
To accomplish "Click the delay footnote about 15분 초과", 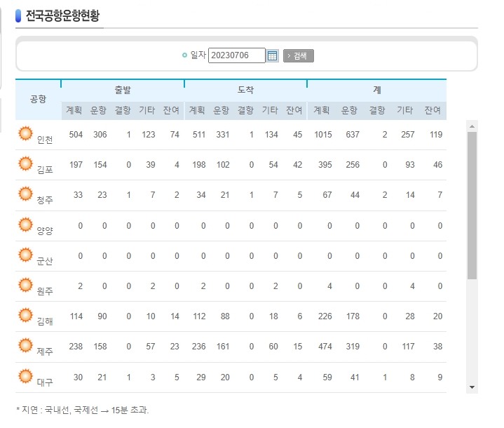I will [x=82, y=410].
